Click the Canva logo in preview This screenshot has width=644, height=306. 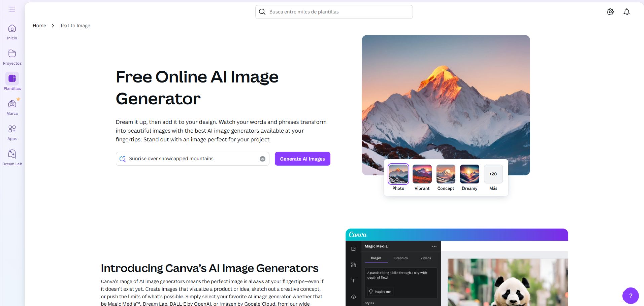point(358,234)
